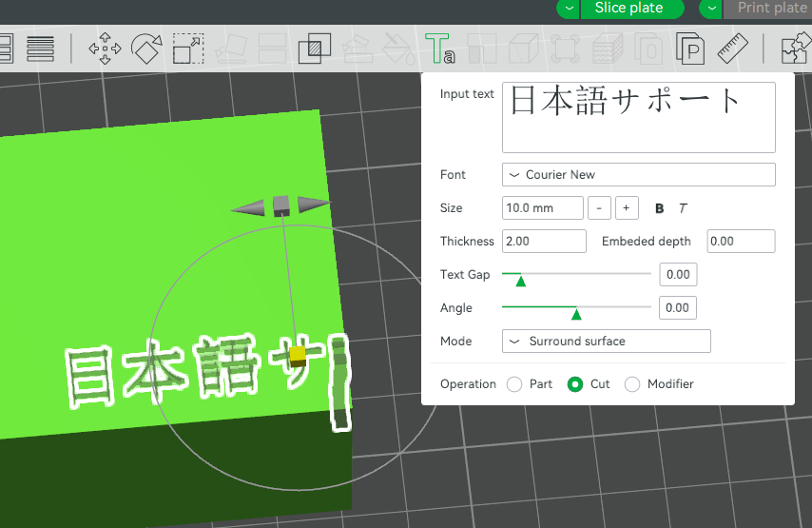Image resolution: width=812 pixels, height=528 pixels.
Task: Click the disabled Lay on Face tool
Action: point(230,49)
